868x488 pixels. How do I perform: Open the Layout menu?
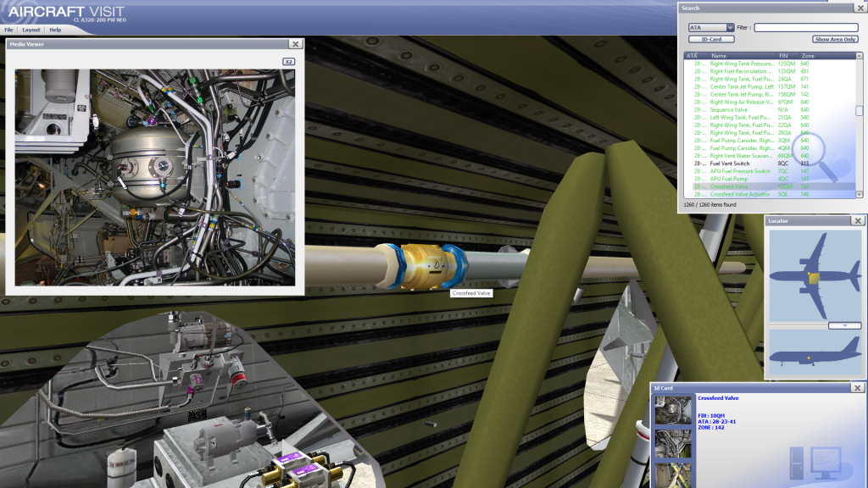click(x=31, y=30)
